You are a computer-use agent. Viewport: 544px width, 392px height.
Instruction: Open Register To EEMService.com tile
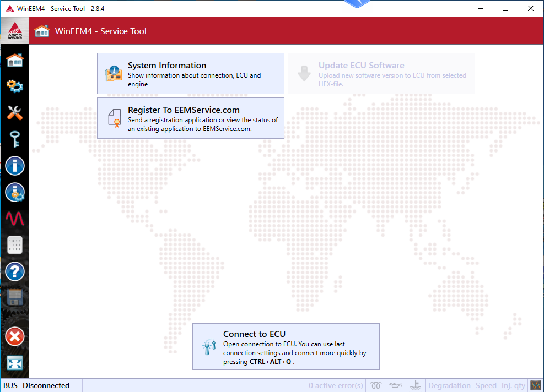(x=191, y=118)
